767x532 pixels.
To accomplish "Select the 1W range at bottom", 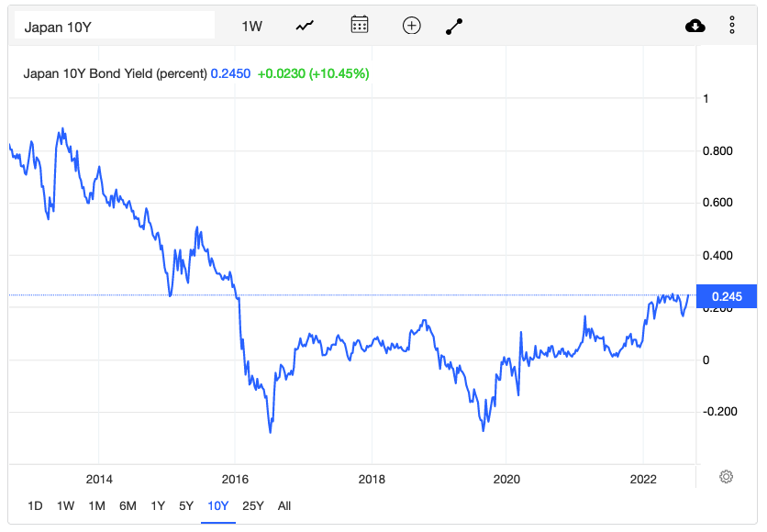I will tap(65, 505).
